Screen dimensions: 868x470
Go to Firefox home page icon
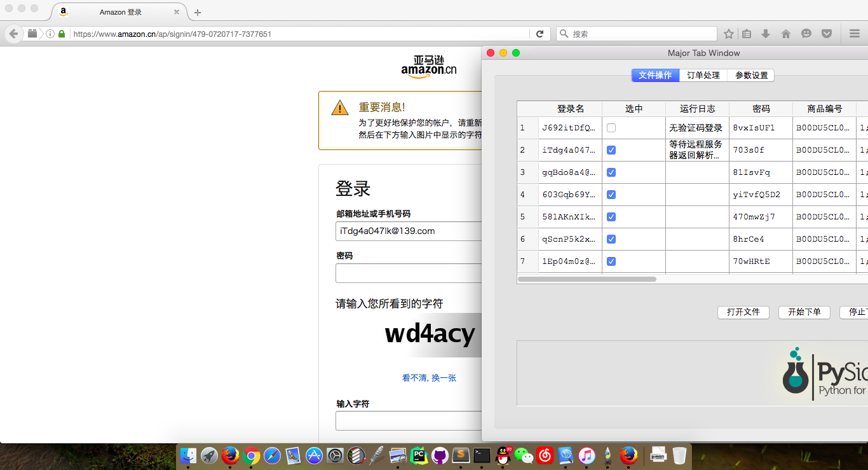coord(786,34)
